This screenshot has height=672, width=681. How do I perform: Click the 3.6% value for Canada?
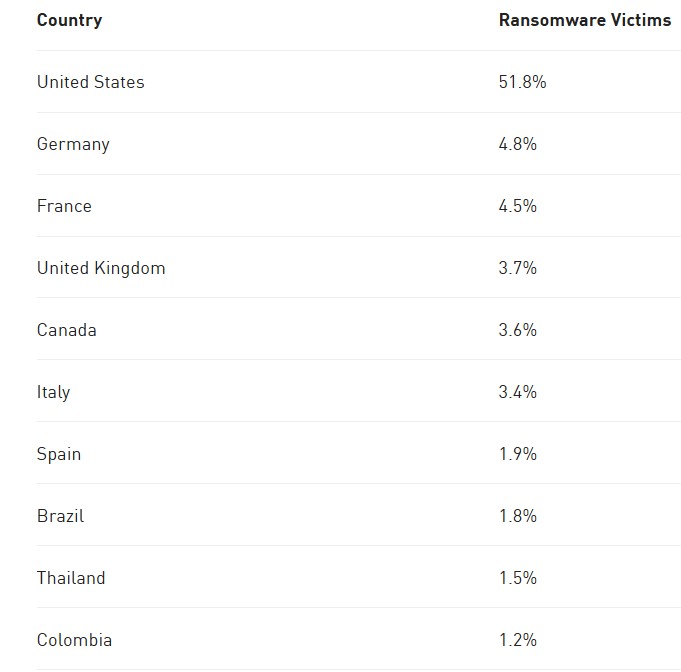click(517, 330)
